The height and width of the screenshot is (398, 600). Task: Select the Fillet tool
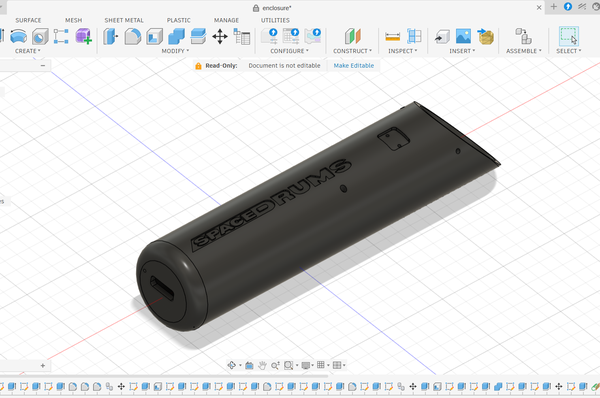(x=132, y=37)
